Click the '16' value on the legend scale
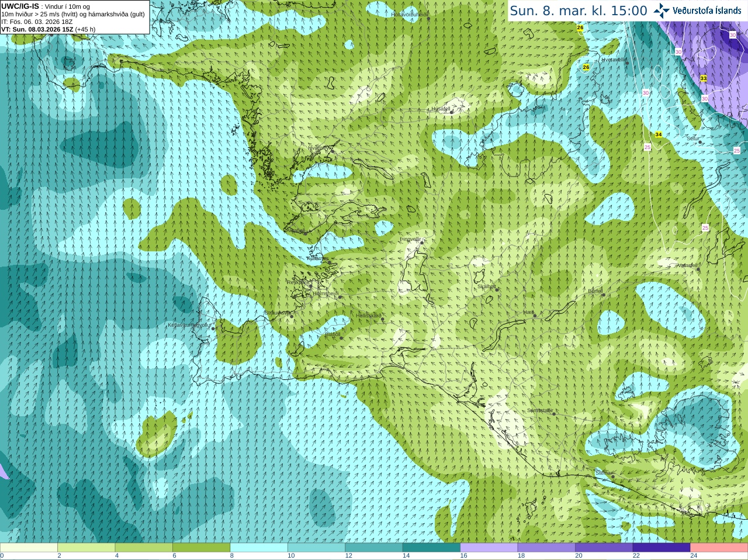The image size is (748, 560). click(463, 556)
